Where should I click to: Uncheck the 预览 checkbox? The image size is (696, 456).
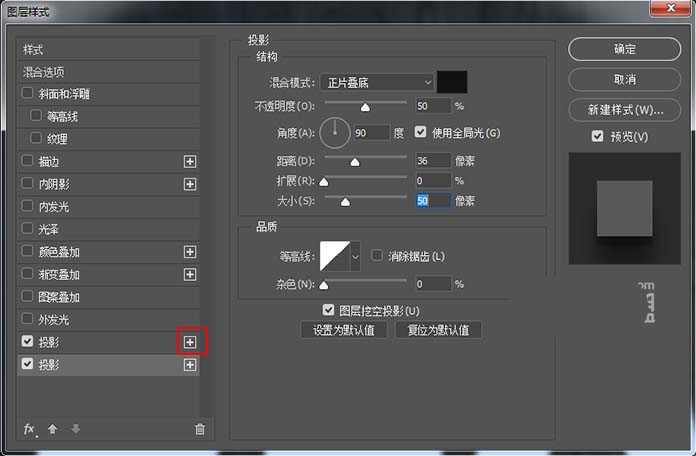coord(597,136)
